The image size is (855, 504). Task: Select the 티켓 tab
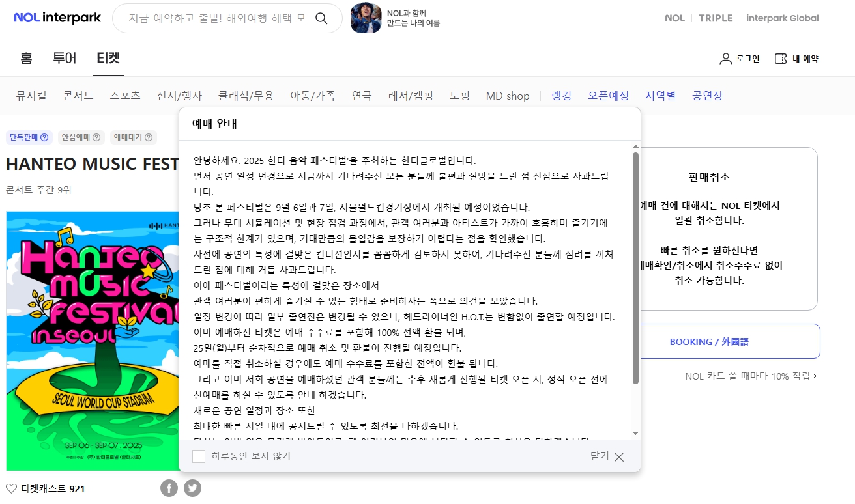pos(108,59)
